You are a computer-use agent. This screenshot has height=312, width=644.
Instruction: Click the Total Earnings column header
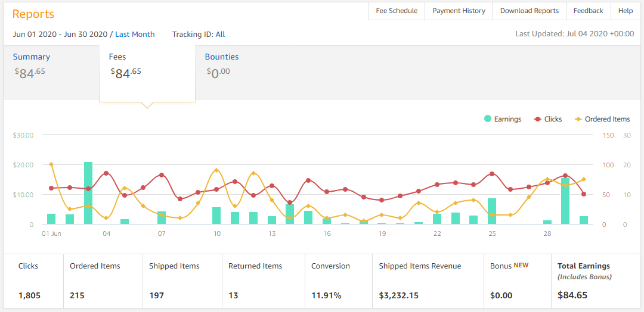pos(584,266)
